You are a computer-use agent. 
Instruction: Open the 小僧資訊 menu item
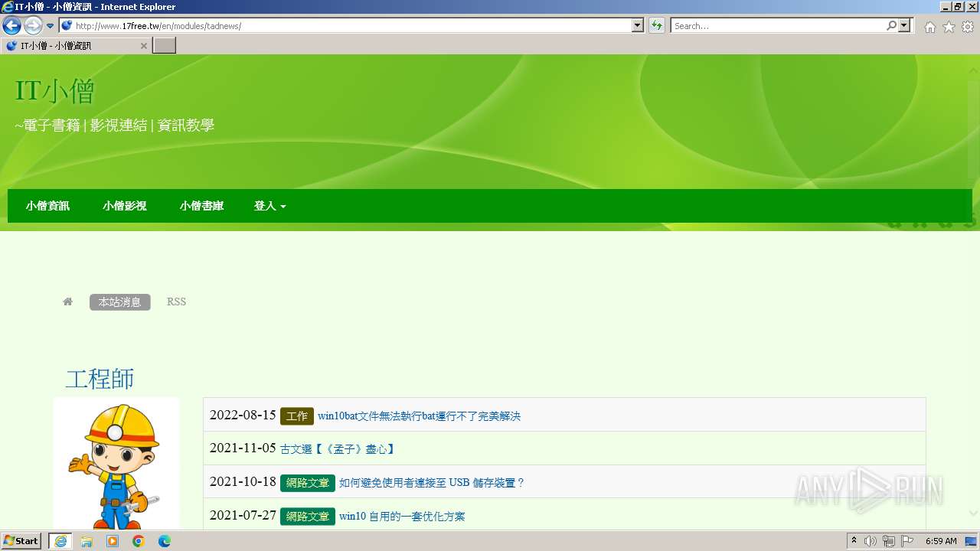click(47, 206)
